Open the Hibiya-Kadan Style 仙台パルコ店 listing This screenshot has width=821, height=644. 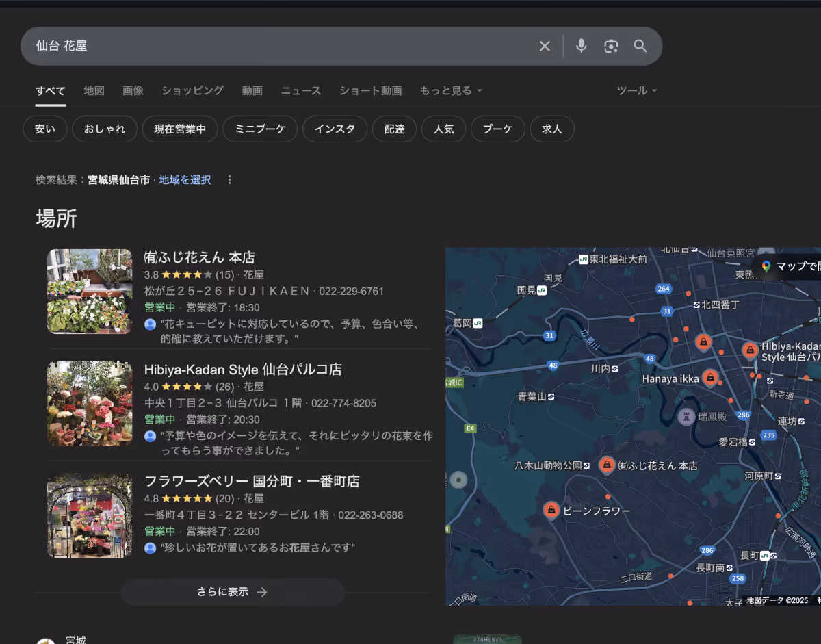pyautogui.click(x=243, y=370)
